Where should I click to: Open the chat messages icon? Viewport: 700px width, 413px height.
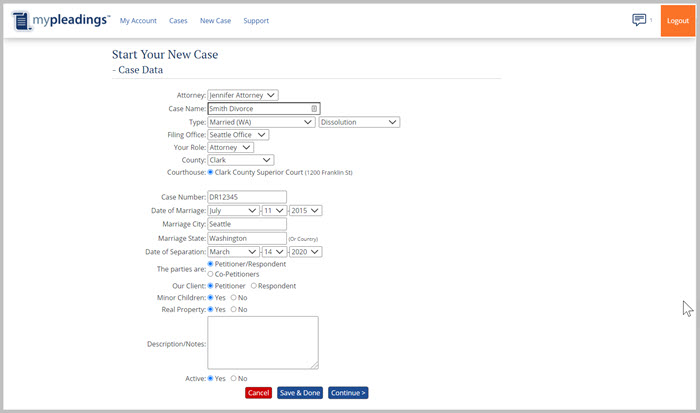pyautogui.click(x=639, y=20)
